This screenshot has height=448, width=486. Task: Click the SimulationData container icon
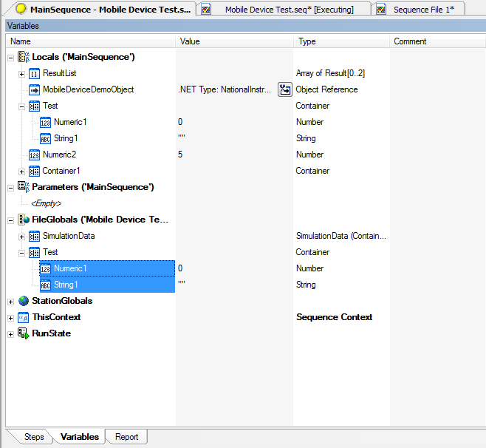(34, 236)
